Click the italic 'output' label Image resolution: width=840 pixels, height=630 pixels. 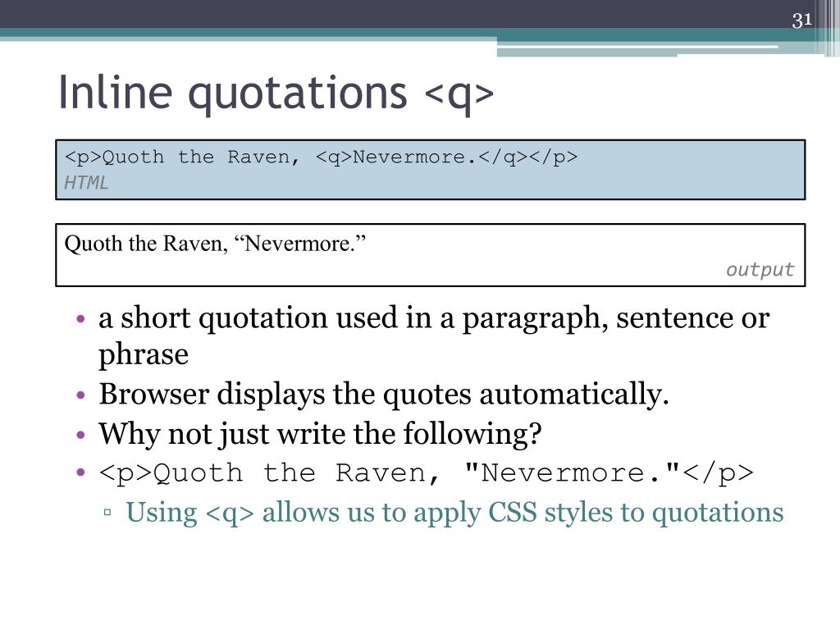[760, 269]
